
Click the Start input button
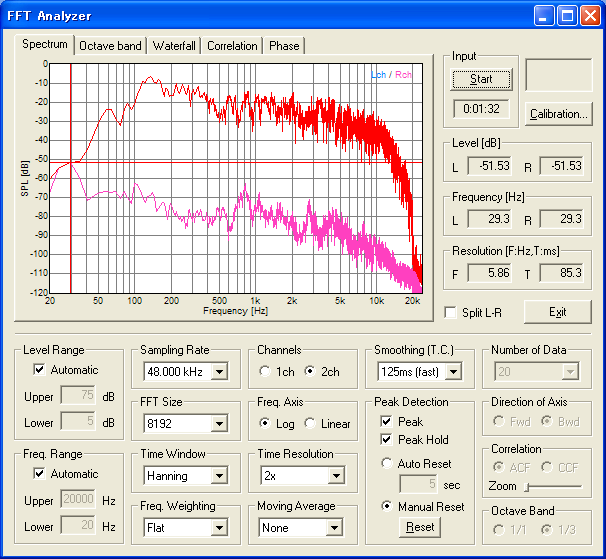(x=481, y=79)
